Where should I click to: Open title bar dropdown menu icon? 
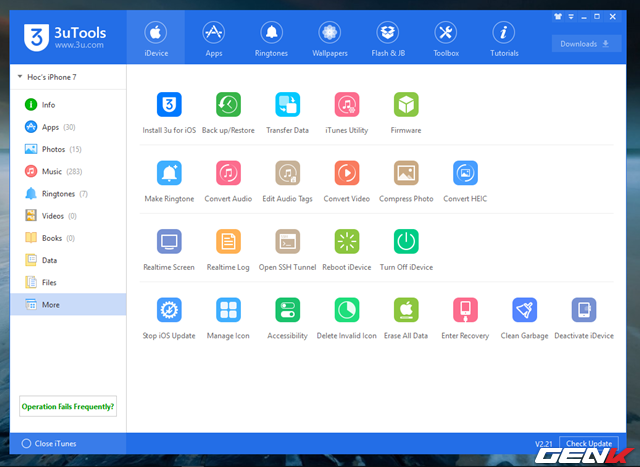point(571,17)
